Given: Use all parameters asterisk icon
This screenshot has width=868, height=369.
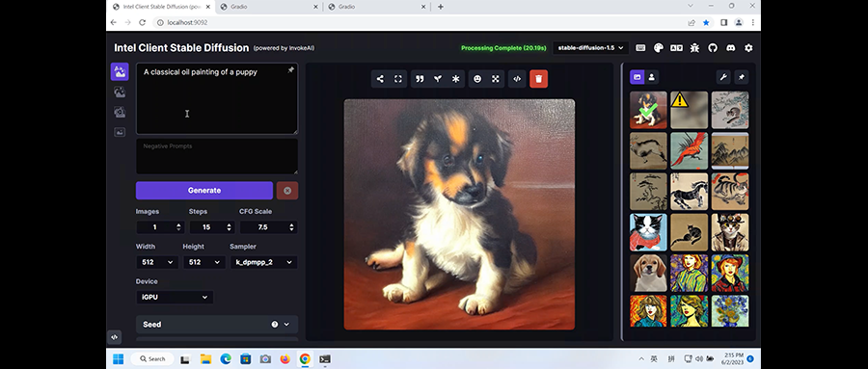Looking at the screenshot, I should pos(455,79).
